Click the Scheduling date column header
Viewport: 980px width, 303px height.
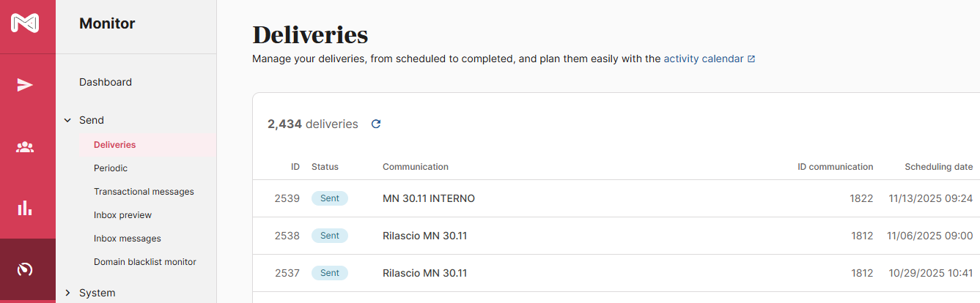(938, 167)
